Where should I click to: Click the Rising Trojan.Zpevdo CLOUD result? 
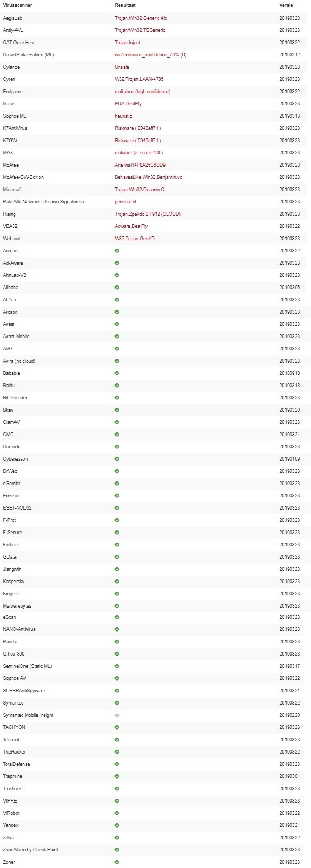click(148, 214)
